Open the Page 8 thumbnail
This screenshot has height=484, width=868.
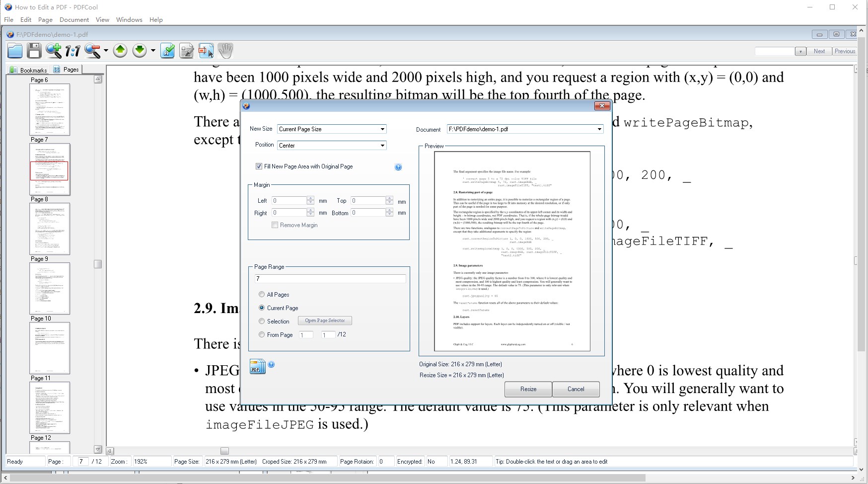pyautogui.click(x=50, y=229)
